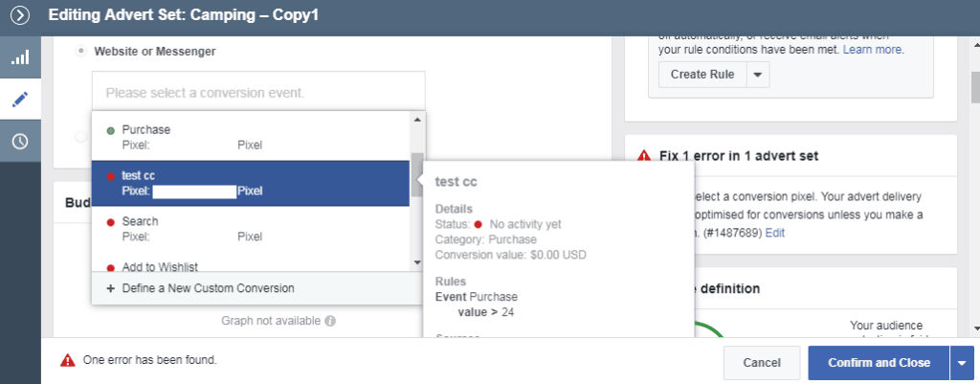Select the pencil edit icon in sidebar

[20, 99]
